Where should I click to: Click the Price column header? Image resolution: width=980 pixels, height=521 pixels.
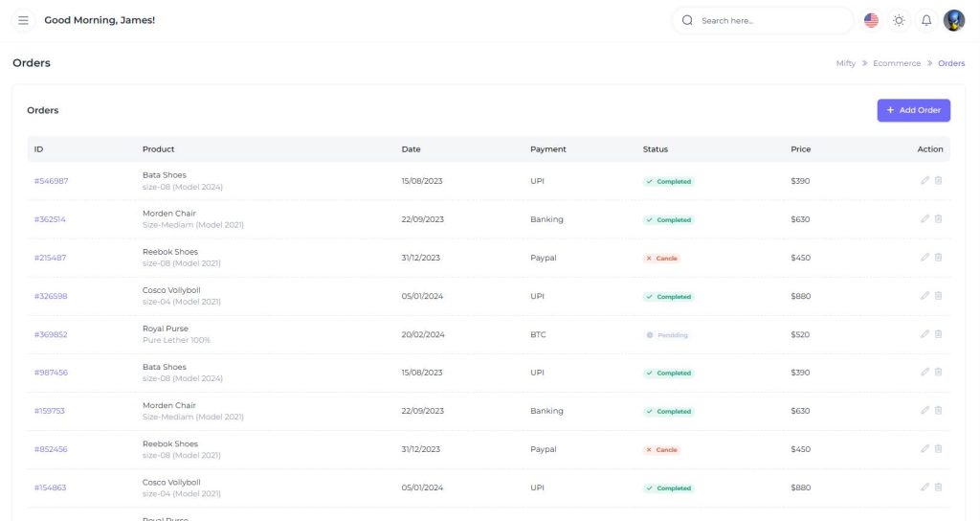pos(800,149)
